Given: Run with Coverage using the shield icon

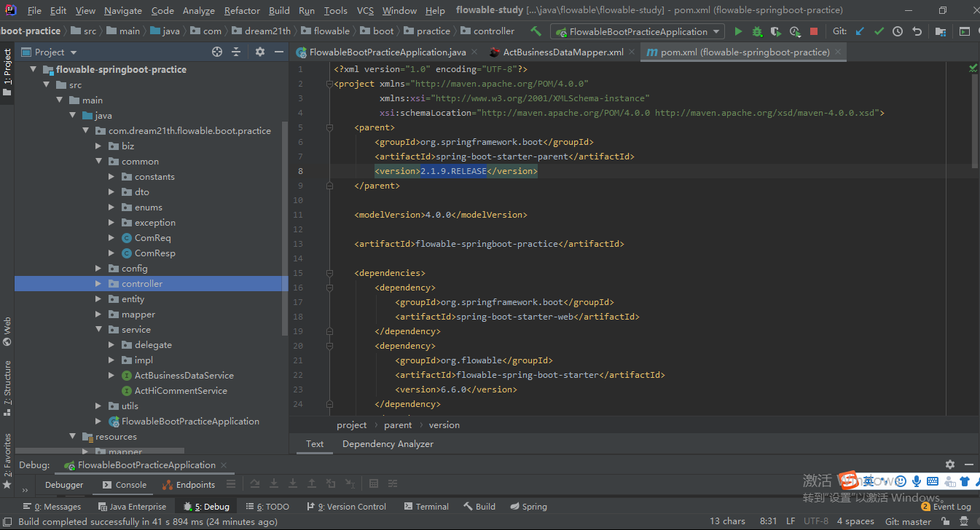Looking at the screenshot, I should point(774,31).
